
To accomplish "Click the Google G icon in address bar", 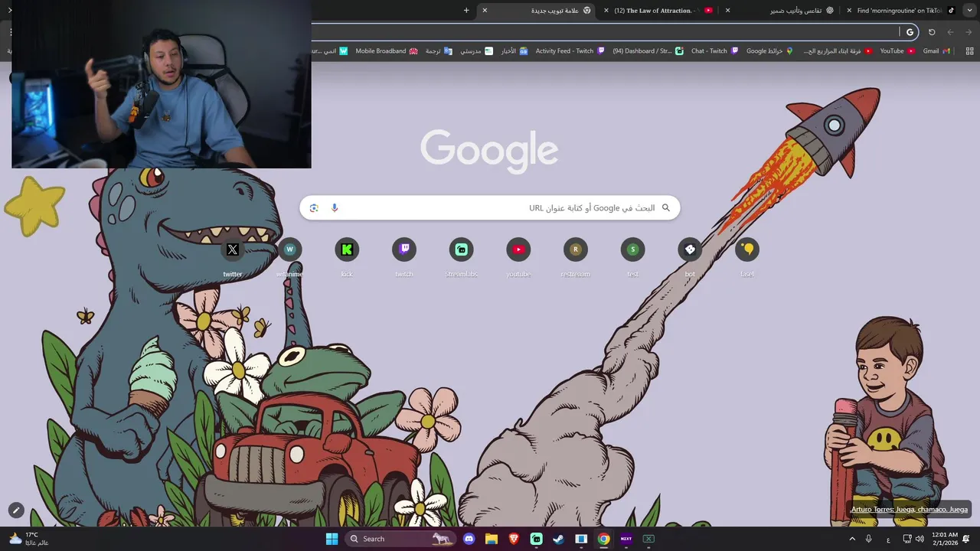I will (910, 32).
